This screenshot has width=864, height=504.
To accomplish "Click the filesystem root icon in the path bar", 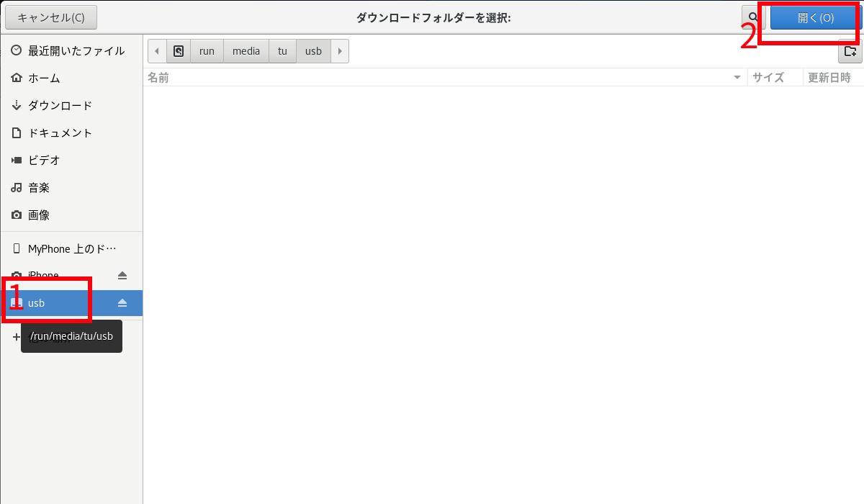I will [179, 51].
